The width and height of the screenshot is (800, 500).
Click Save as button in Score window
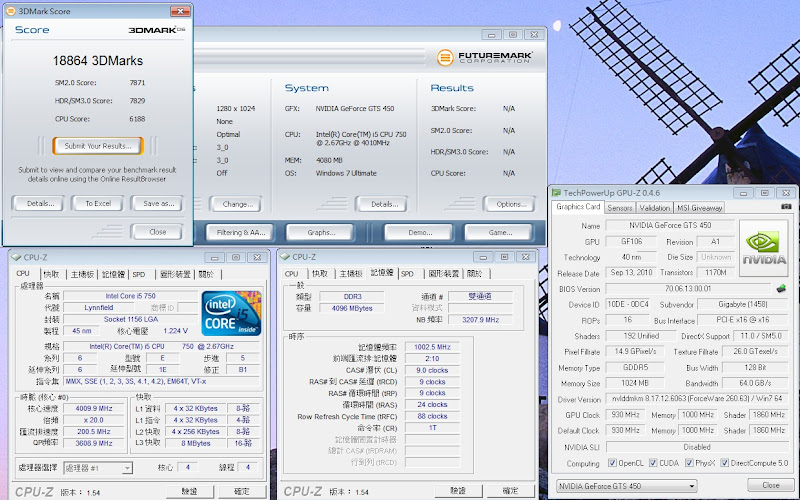[157, 203]
